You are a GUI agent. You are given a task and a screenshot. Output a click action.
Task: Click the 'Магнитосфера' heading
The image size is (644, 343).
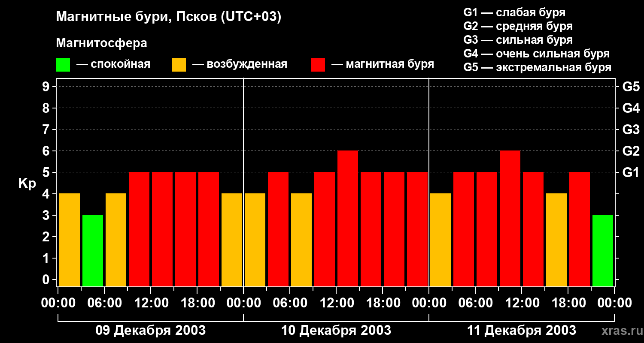click(x=102, y=43)
